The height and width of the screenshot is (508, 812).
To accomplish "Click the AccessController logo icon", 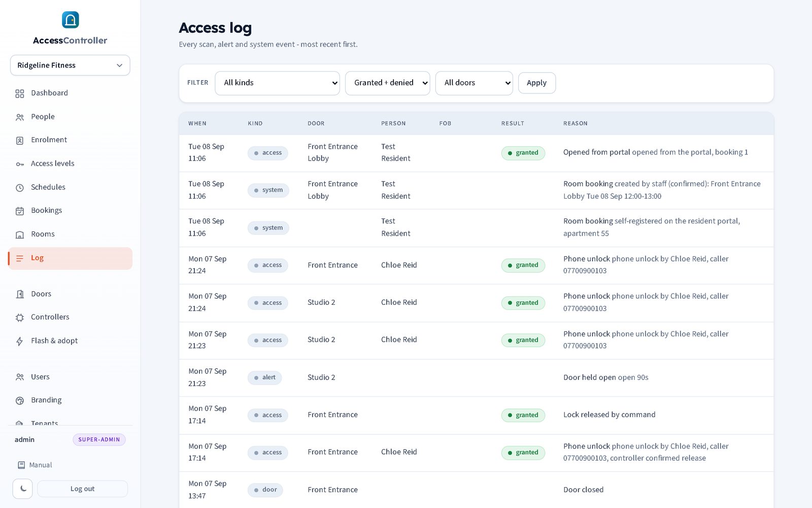I will (70, 20).
